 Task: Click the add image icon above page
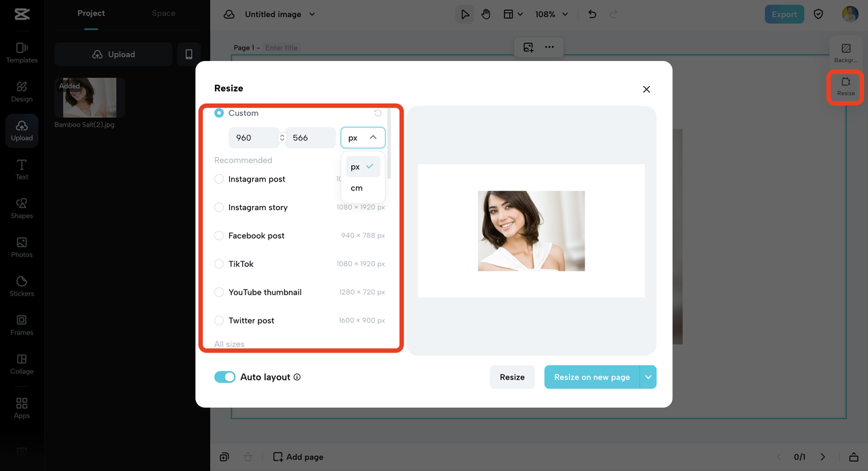528,47
